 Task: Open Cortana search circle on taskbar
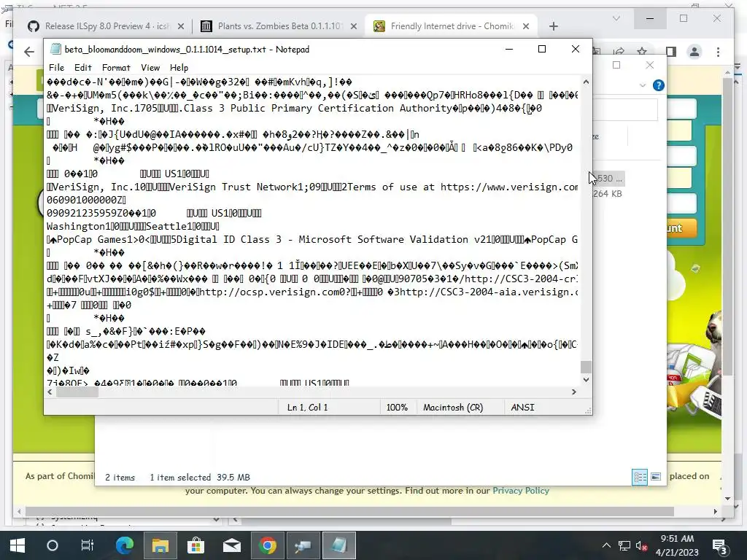(53, 545)
